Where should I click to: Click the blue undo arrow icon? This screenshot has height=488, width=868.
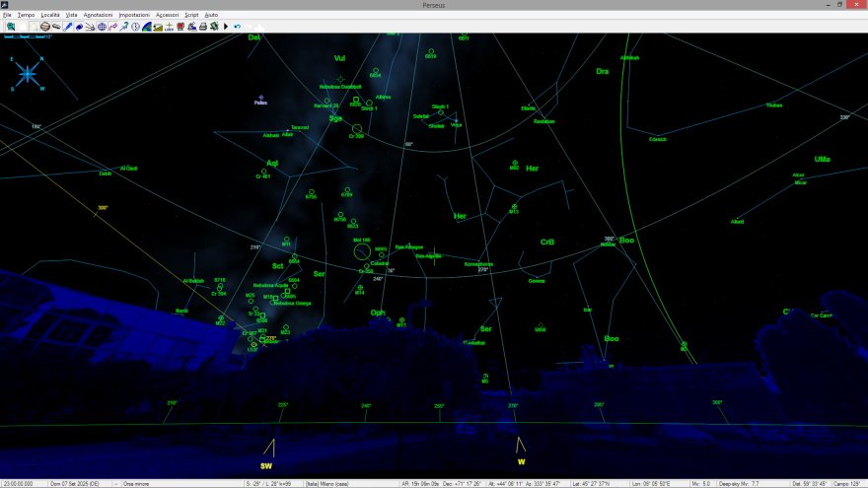click(237, 27)
